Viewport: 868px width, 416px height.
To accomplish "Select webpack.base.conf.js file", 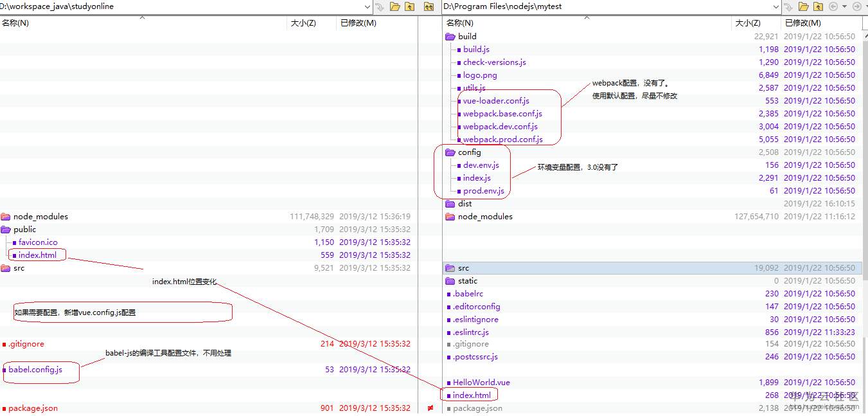I will click(x=502, y=114).
